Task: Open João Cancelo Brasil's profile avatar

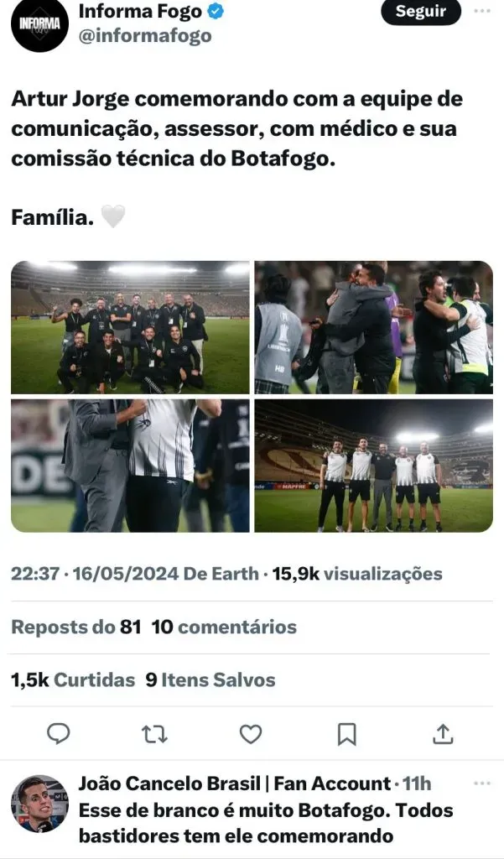Action: tap(39, 804)
